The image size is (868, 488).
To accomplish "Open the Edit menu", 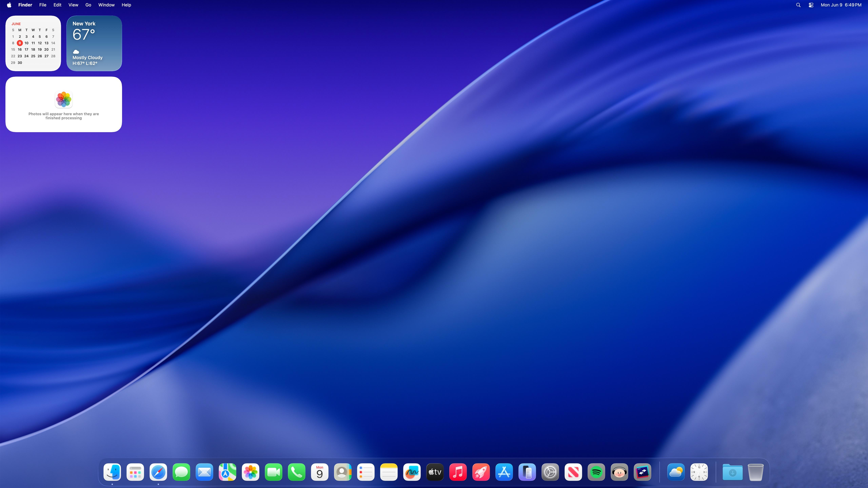I will 57,5.
